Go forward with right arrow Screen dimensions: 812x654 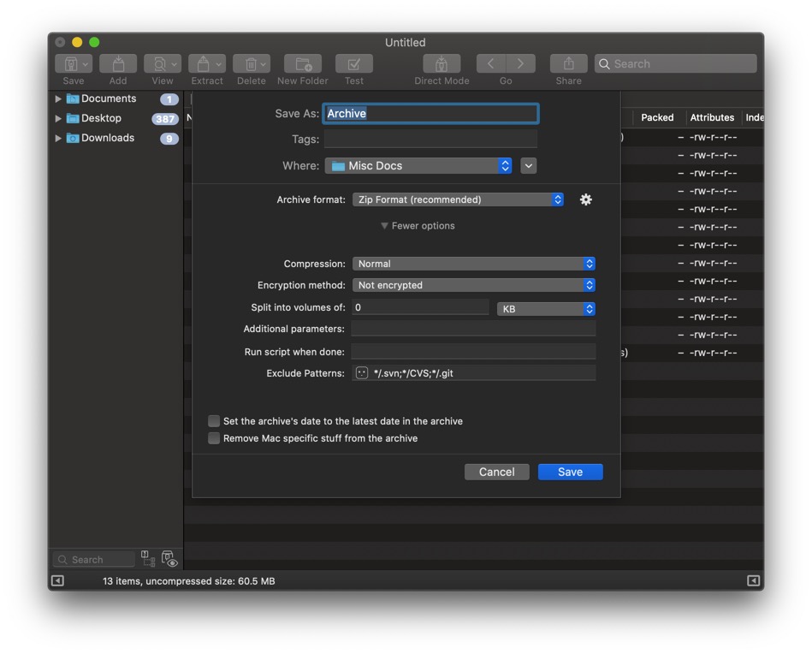[520, 63]
